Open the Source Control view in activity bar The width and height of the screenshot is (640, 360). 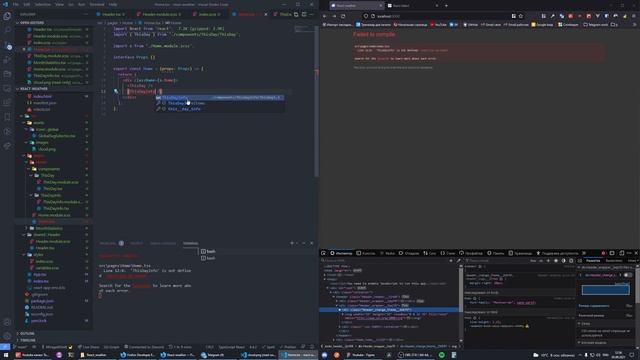(7, 45)
